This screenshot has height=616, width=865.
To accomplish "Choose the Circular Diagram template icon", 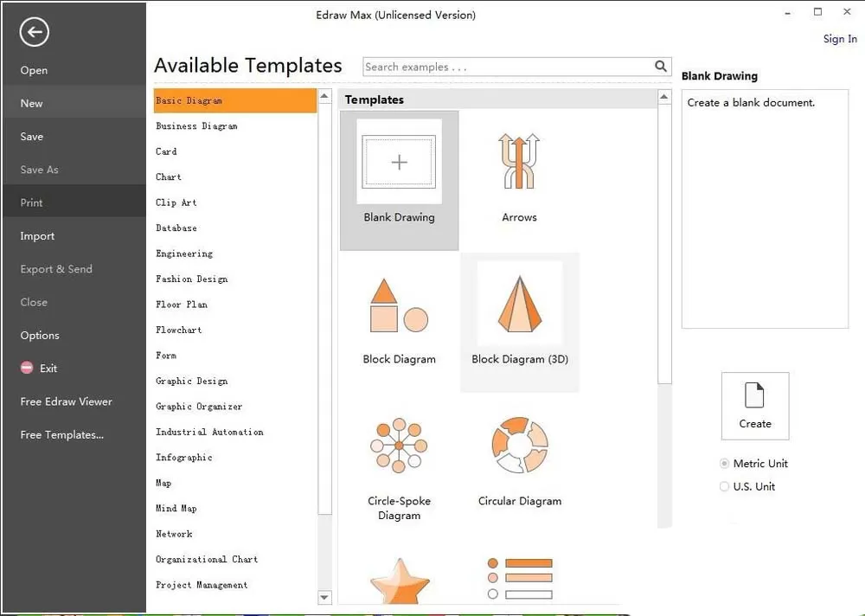I will pyautogui.click(x=520, y=445).
